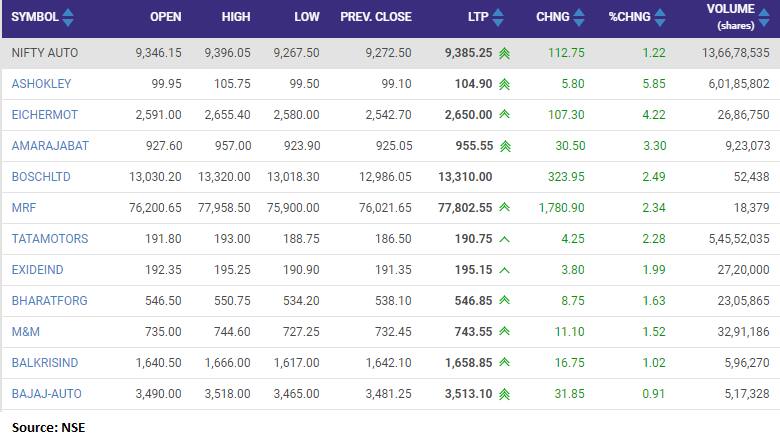Click MRF green up-arrow indicator
Image resolution: width=780 pixels, height=438 pixels.
click(x=504, y=207)
